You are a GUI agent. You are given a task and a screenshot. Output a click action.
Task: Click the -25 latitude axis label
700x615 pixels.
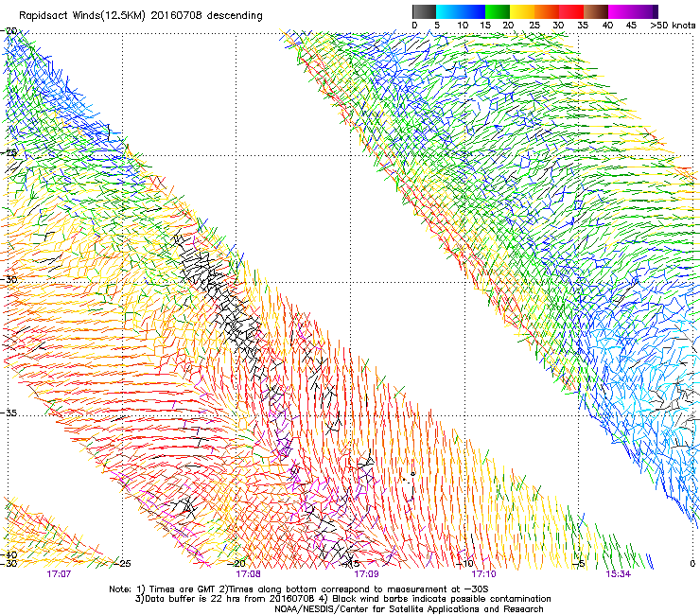click(x=9, y=152)
